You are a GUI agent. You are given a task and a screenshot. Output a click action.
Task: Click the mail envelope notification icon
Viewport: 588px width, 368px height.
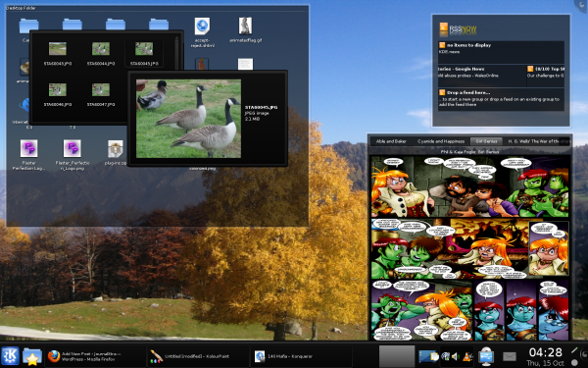tap(510, 356)
